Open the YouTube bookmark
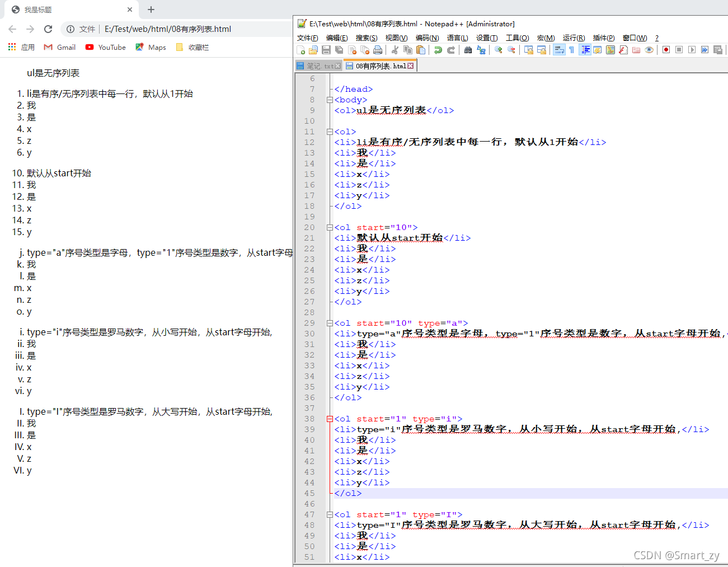Viewport: 728px width, 567px height. (106, 48)
